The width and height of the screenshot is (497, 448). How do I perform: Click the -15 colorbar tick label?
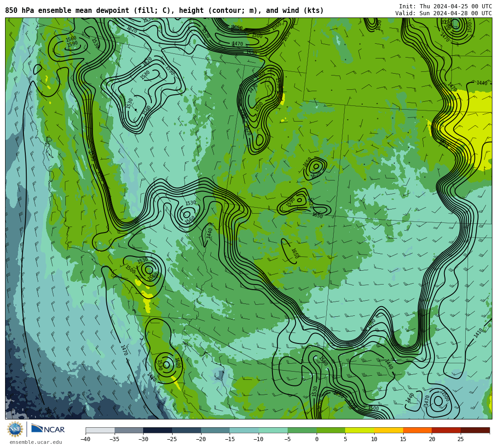click(x=230, y=439)
